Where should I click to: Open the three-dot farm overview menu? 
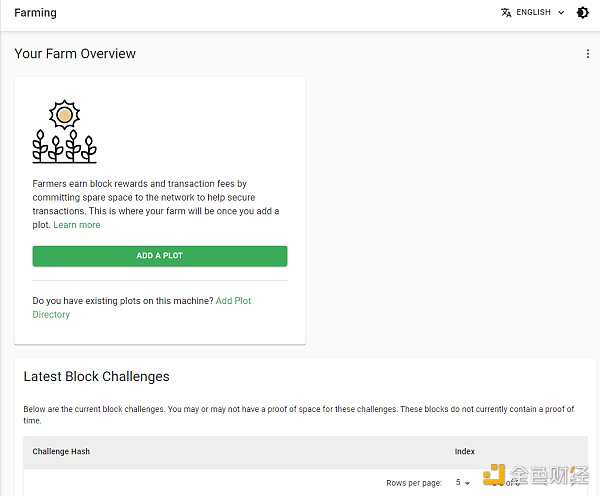(x=587, y=54)
